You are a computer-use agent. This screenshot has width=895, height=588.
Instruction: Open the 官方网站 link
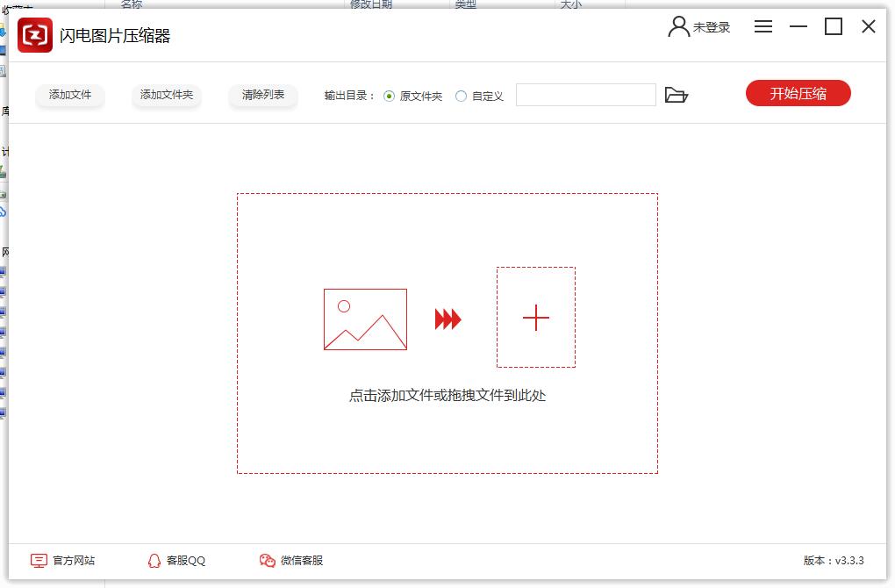pyautogui.click(x=63, y=560)
